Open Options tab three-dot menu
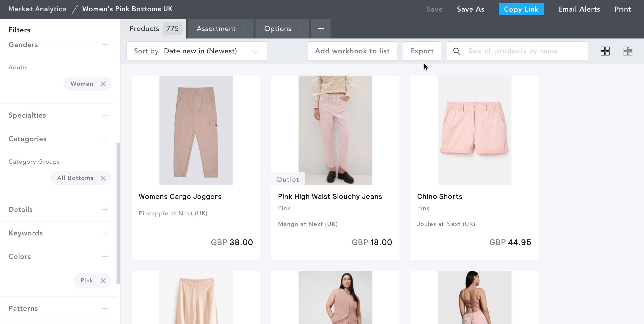644x324 pixels. pyautogui.click(x=300, y=29)
